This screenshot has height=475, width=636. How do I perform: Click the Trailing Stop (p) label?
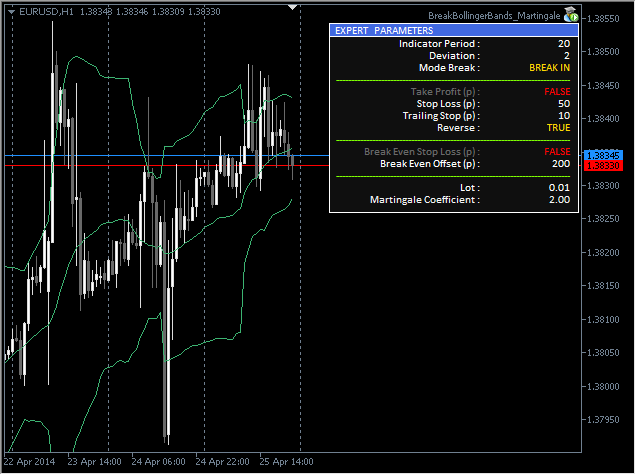pyautogui.click(x=441, y=116)
